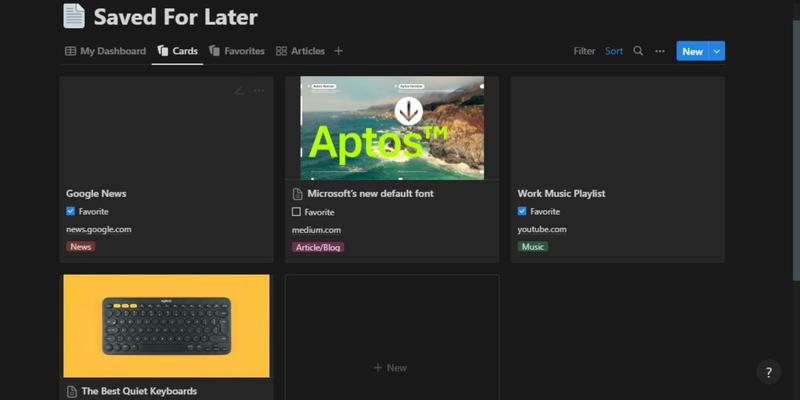Open the Favorites view tab

tap(237, 51)
